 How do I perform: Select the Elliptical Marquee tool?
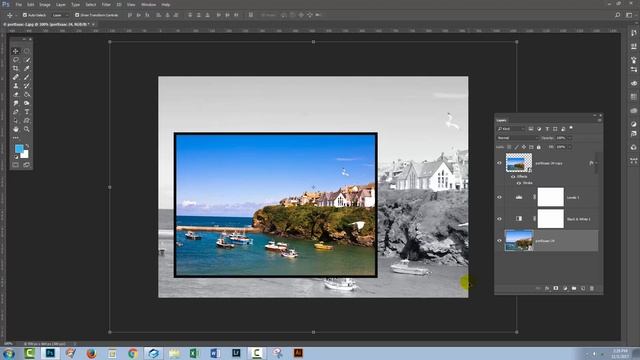click(x=27, y=51)
